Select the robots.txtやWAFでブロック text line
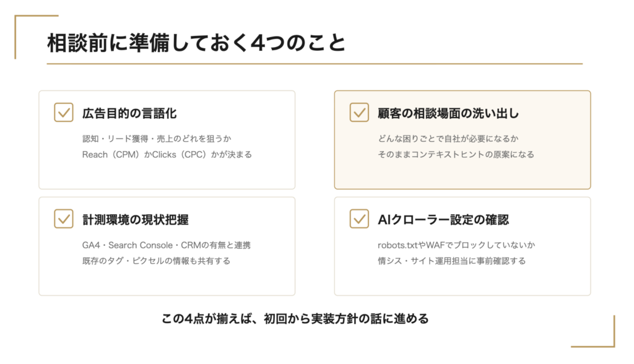Screen dimensions: 634x364 pyautogui.click(x=456, y=245)
